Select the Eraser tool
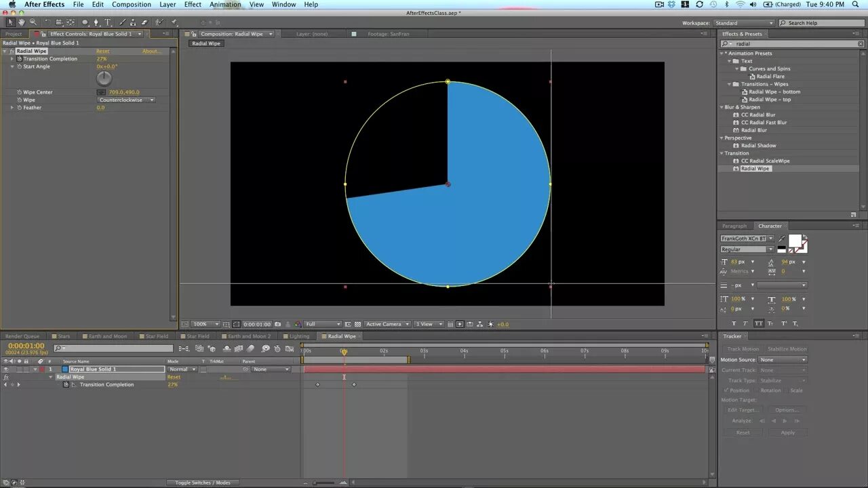The image size is (868, 488). 144,22
